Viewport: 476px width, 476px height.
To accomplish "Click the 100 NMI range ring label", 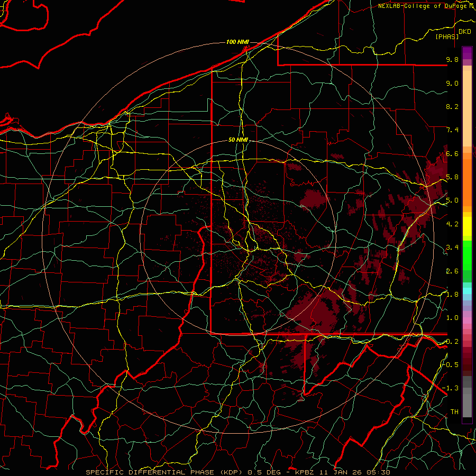I will (x=237, y=42).
